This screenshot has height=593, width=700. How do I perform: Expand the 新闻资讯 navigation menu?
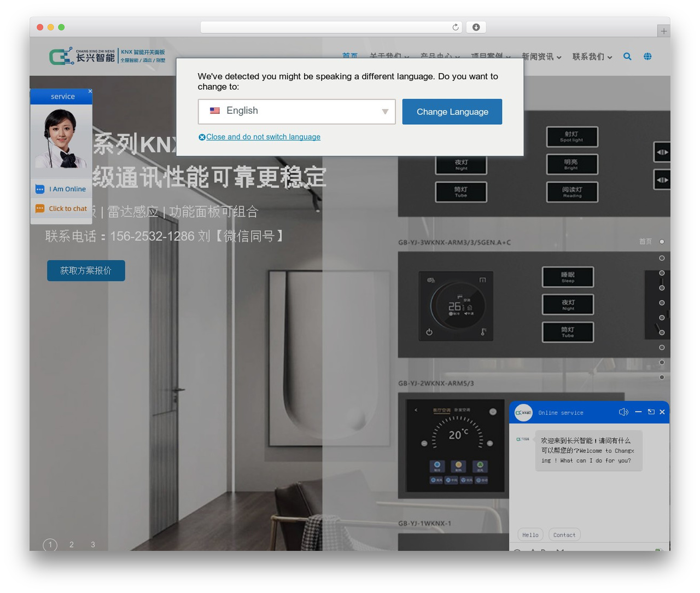[x=541, y=57]
